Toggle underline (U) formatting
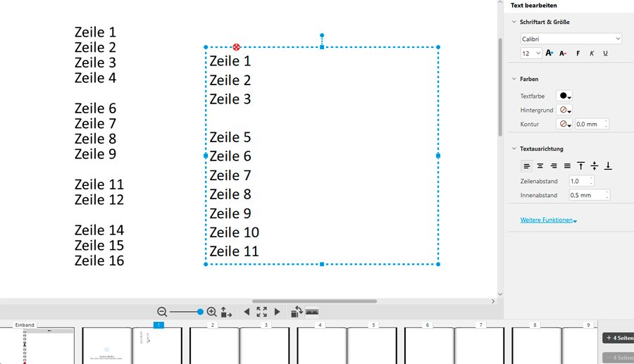Image resolution: width=634 pixels, height=364 pixels. point(605,54)
